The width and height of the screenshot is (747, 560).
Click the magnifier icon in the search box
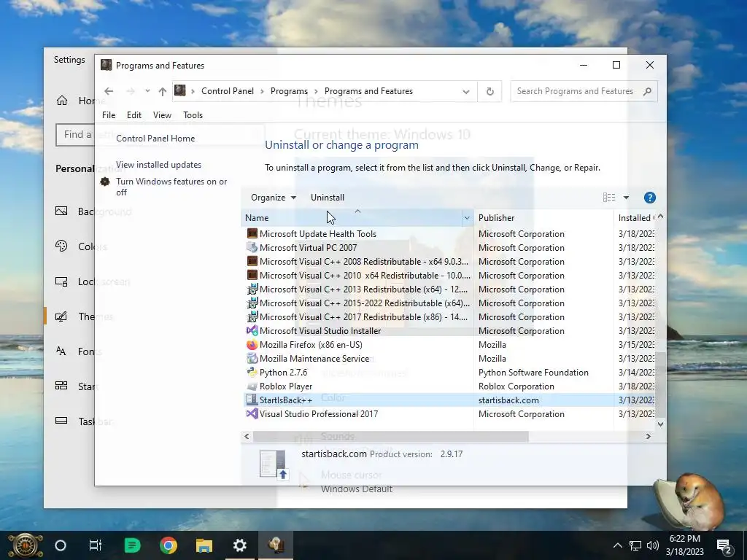pyautogui.click(x=647, y=91)
